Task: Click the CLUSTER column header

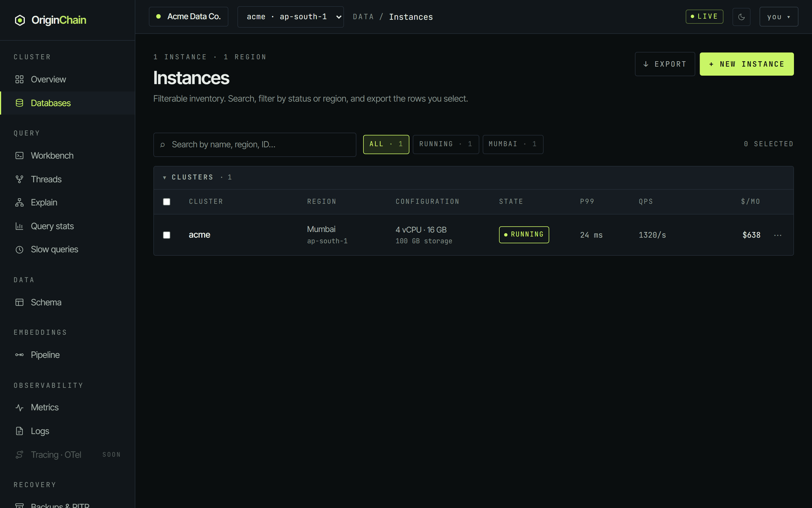Action: point(206,202)
